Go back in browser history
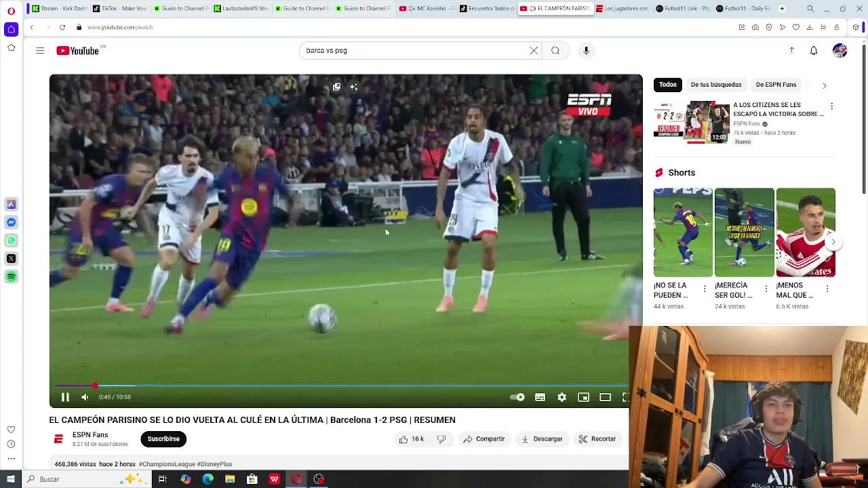This screenshot has width=868, height=488. click(x=31, y=27)
